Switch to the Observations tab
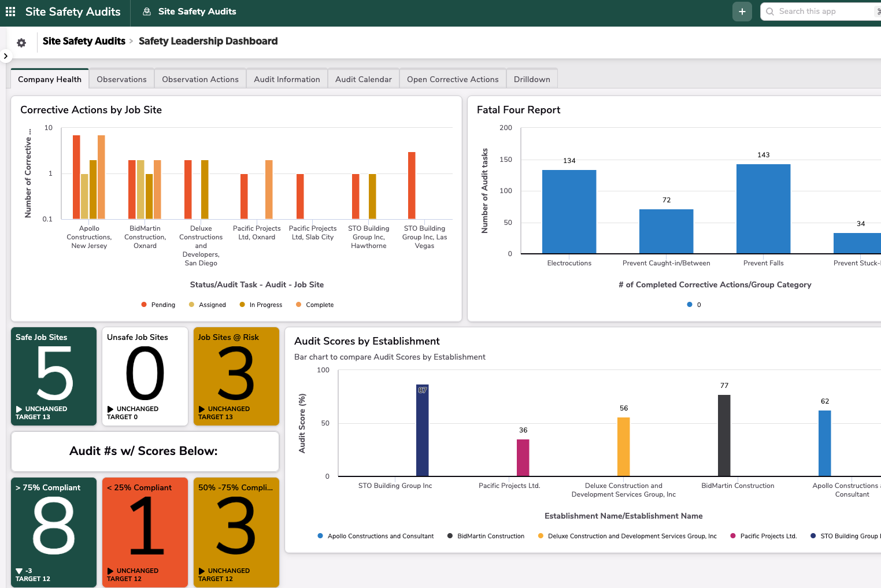Viewport: 881px width, 588px height. (121, 79)
